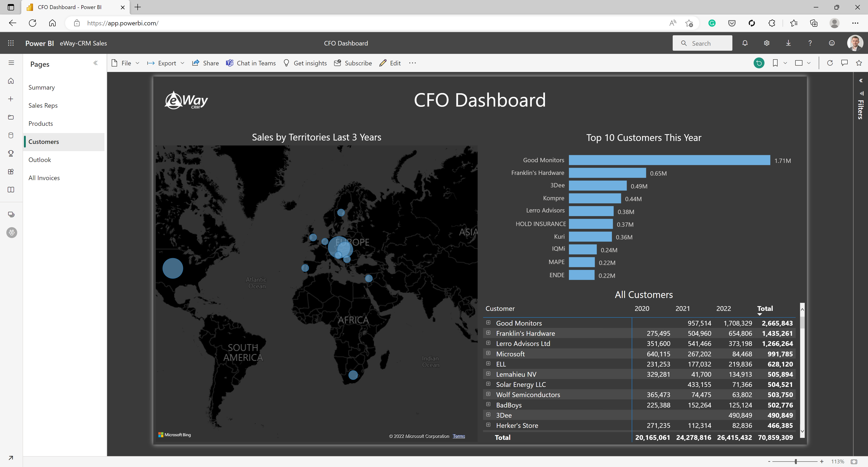This screenshot has width=868, height=467.
Task: Open the Data hub icon
Action: pos(11,135)
